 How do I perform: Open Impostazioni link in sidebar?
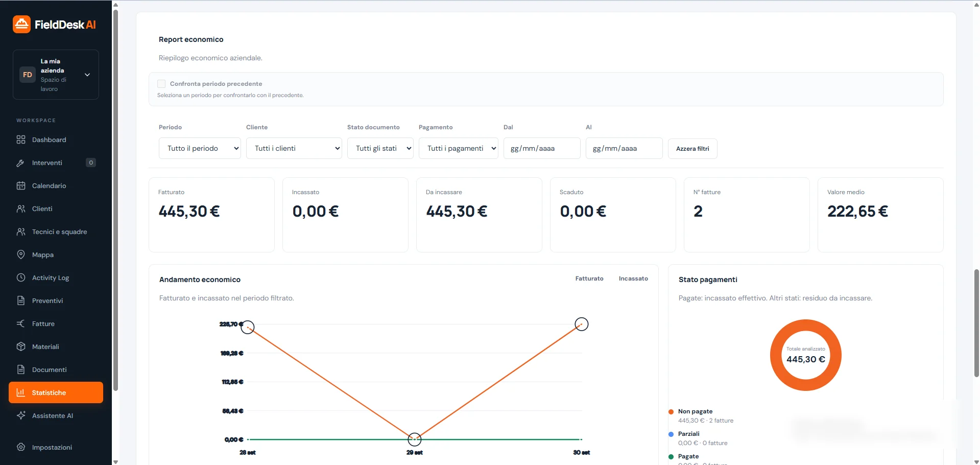click(56, 447)
